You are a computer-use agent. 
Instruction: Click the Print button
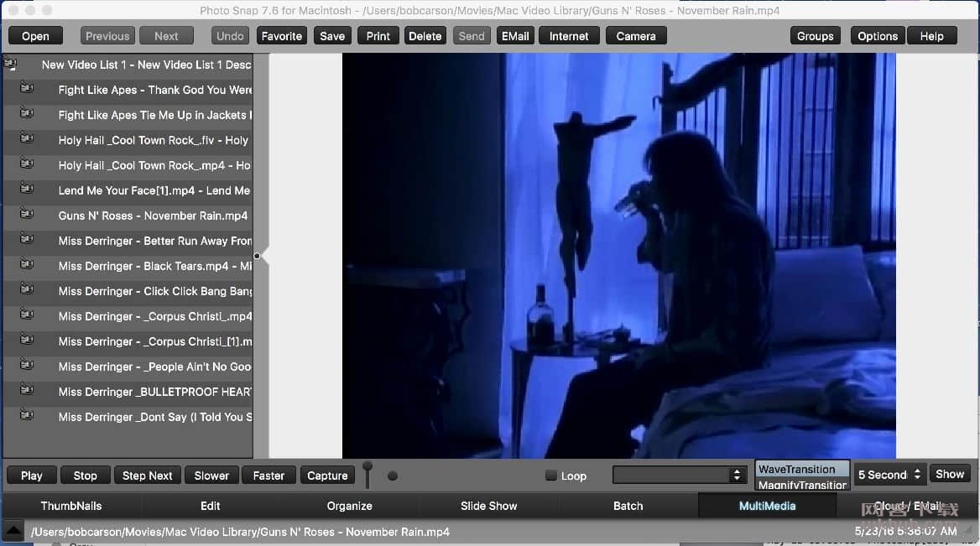[x=378, y=36]
